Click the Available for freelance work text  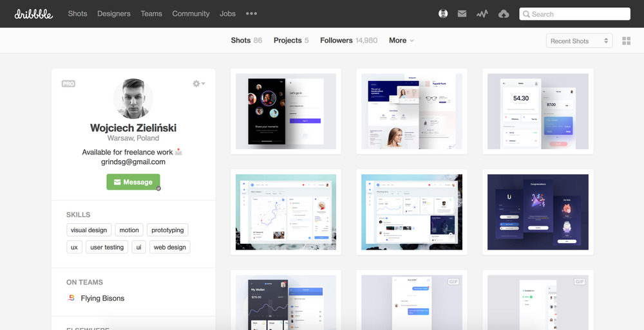point(128,152)
